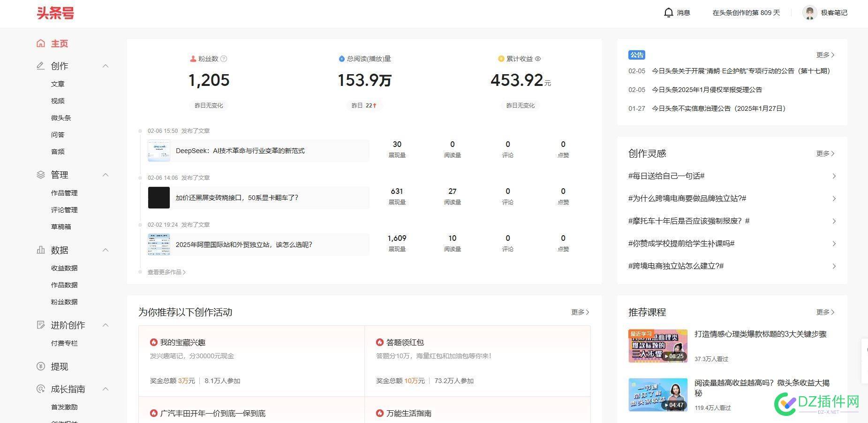Click the 总阅读(播放)量 blue icon
This screenshot has width=868, height=423.
point(342,59)
